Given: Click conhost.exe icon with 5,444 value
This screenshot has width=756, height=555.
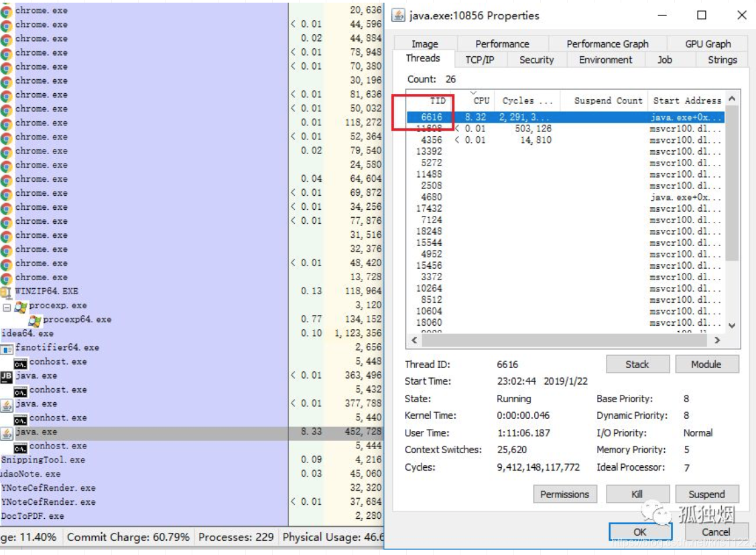Looking at the screenshot, I should pyautogui.click(x=20, y=448).
